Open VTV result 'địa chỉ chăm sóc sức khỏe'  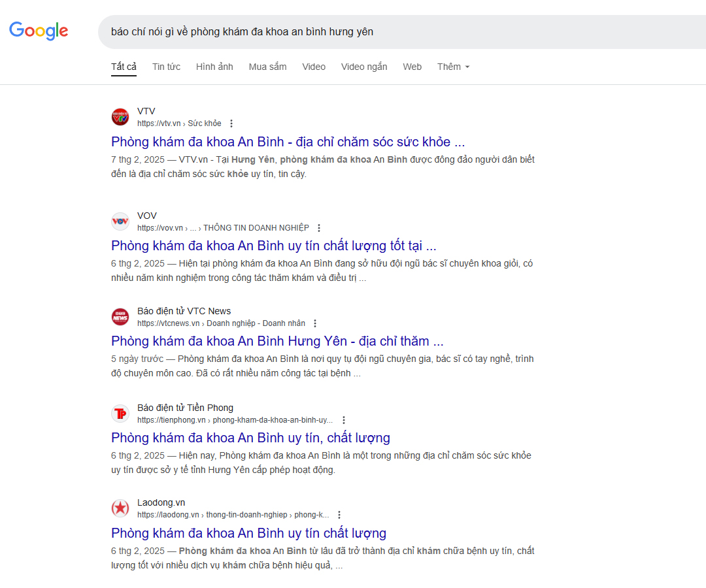288,142
